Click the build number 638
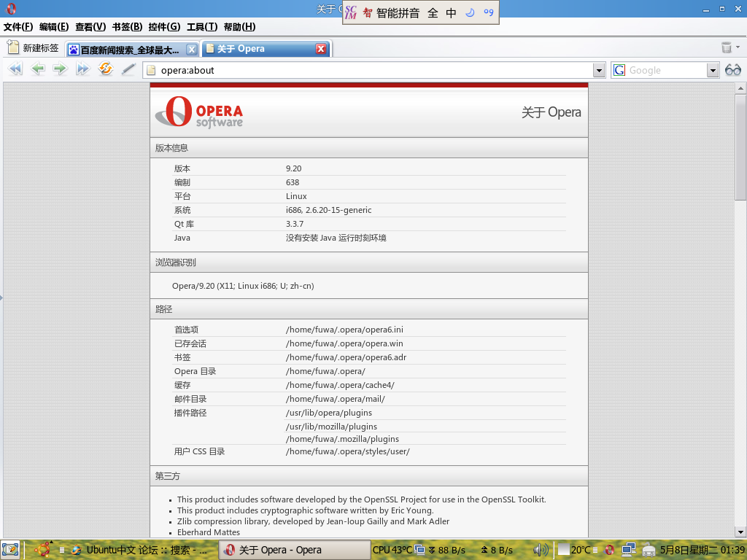747x560 pixels. [293, 182]
